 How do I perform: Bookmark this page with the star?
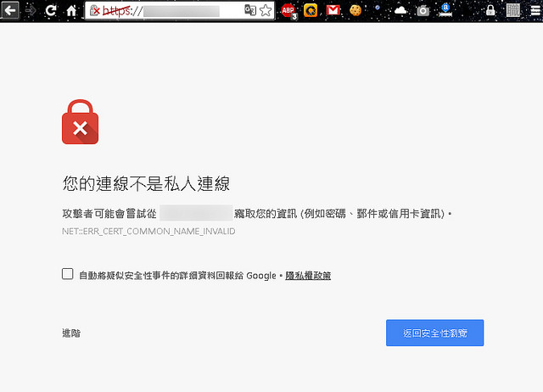(x=266, y=11)
